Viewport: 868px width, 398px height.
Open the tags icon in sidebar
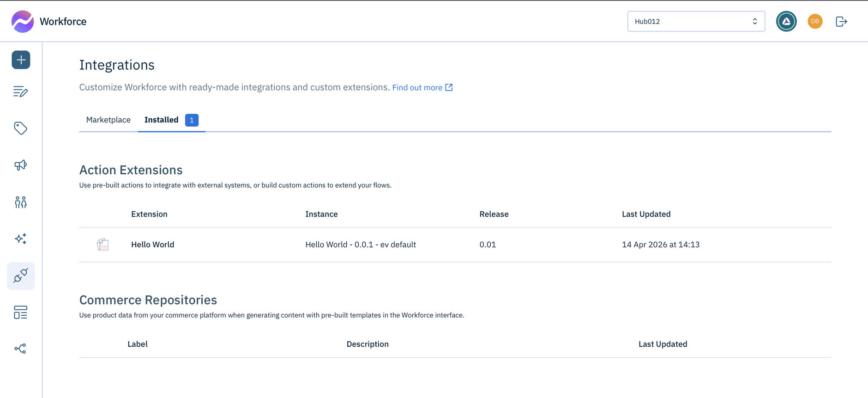[20, 128]
